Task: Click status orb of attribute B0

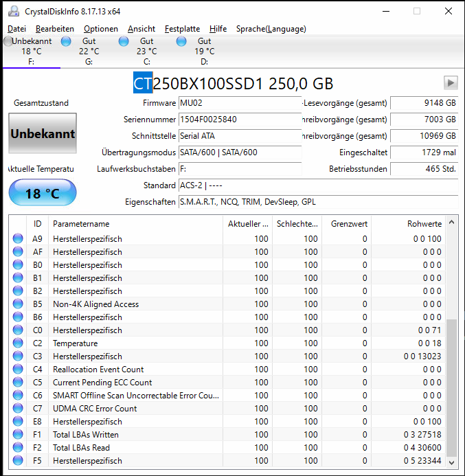Action: (x=18, y=264)
